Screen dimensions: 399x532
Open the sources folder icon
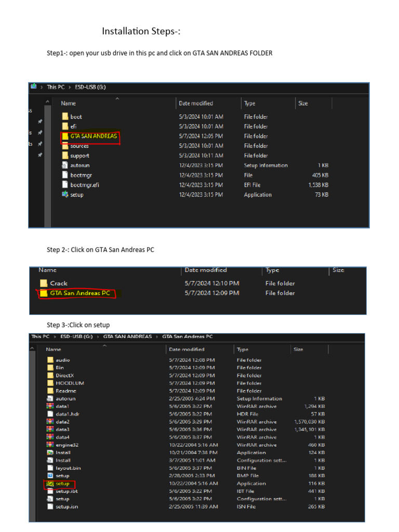[x=65, y=146]
